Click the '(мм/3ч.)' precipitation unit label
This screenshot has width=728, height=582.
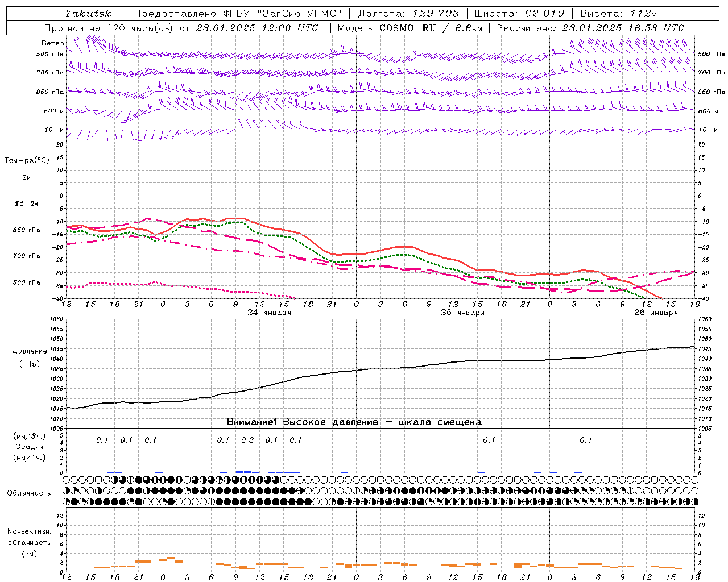[x=30, y=436]
